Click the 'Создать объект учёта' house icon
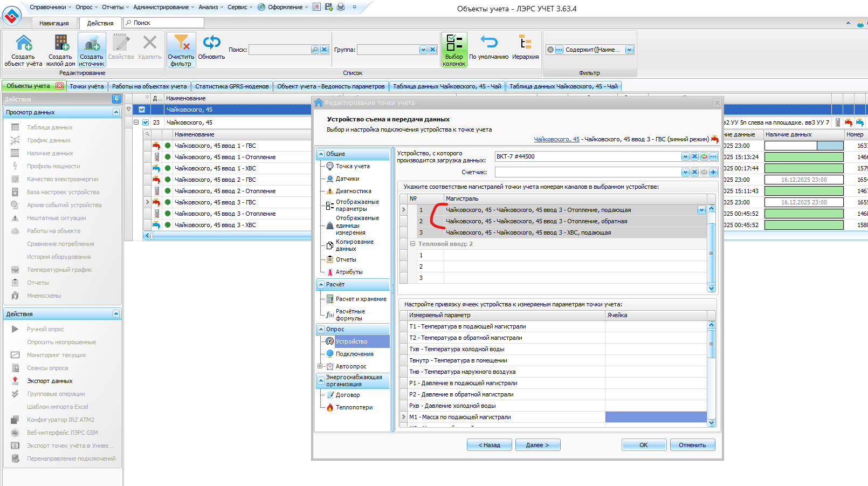The image size is (868, 486). [23, 44]
